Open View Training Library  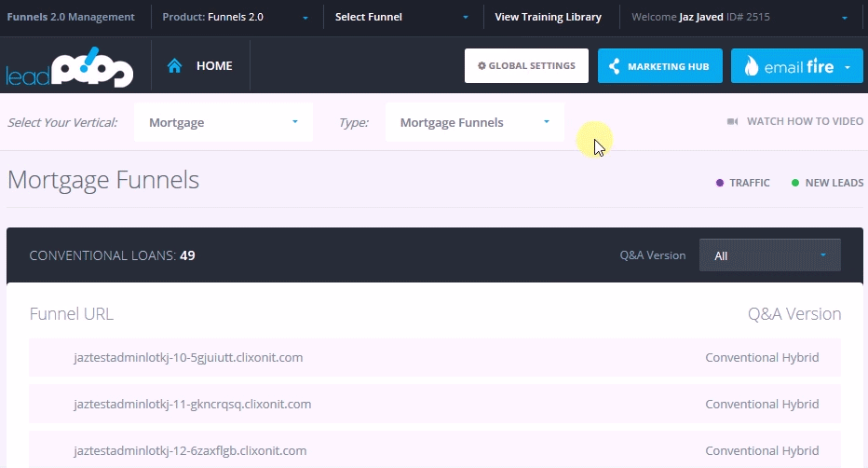click(548, 17)
